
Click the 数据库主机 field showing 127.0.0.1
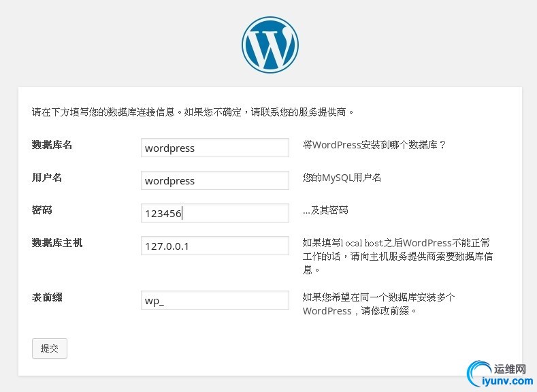click(x=215, y=246)
